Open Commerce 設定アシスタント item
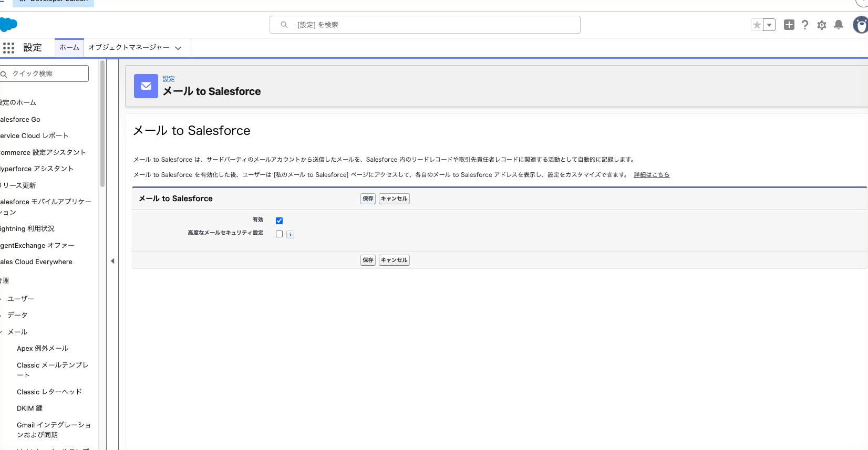 [43, 152]
